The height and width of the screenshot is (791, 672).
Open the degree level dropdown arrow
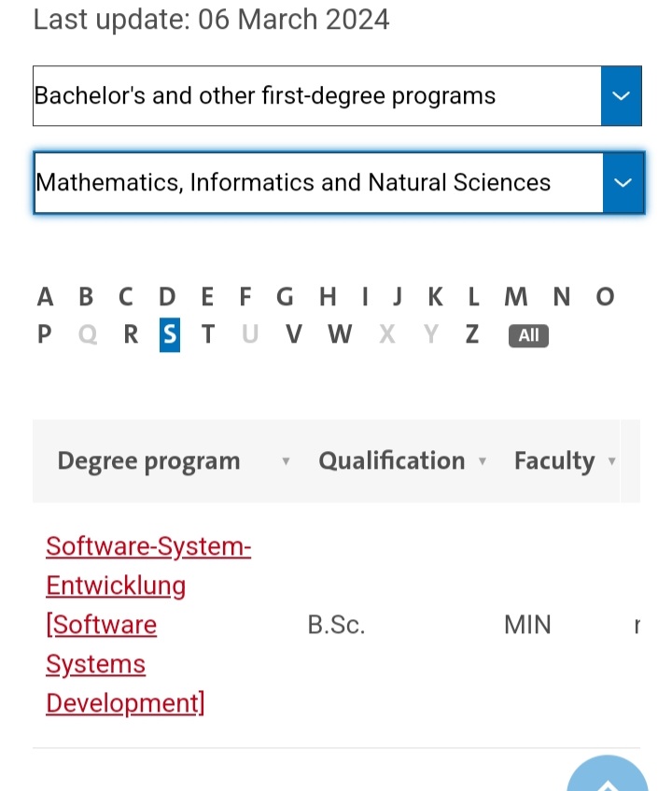(621, 96)
